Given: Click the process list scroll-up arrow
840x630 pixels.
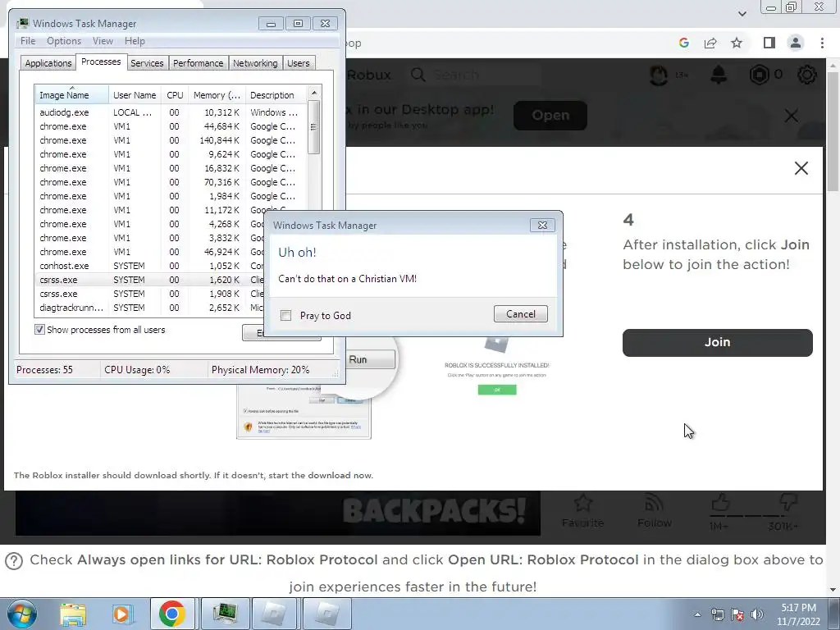Looking at the screenshot, I should pyautogui.click(x=314, y=93).
